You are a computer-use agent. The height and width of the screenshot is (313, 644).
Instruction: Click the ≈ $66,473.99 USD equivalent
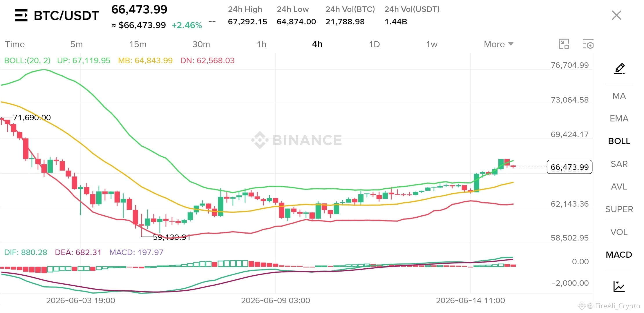[139, 25]
